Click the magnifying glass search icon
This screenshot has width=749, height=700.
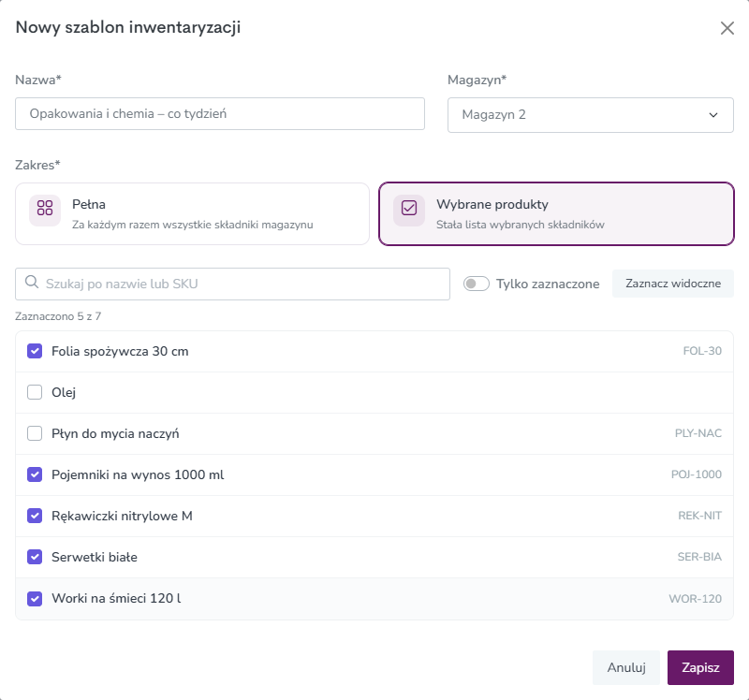point(32,282)
